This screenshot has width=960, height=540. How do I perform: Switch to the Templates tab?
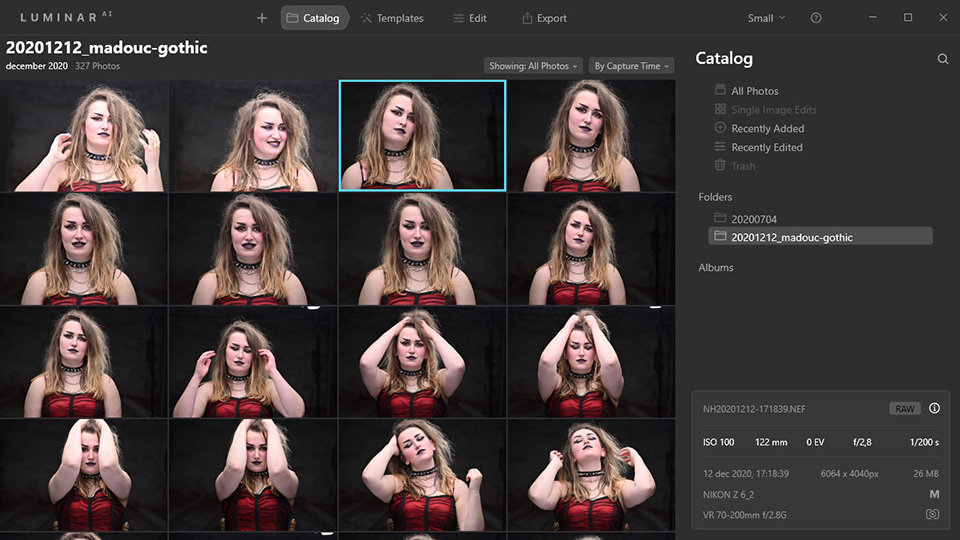coord(392,18)
